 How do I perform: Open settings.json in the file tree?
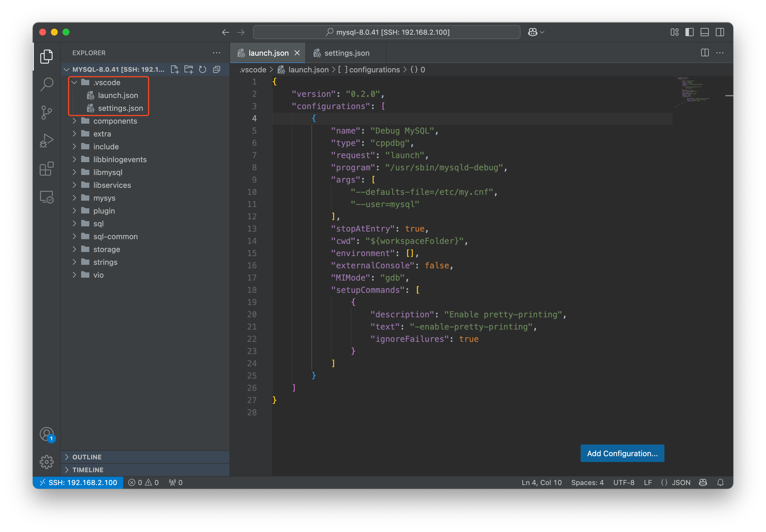(x=120, y=108)
